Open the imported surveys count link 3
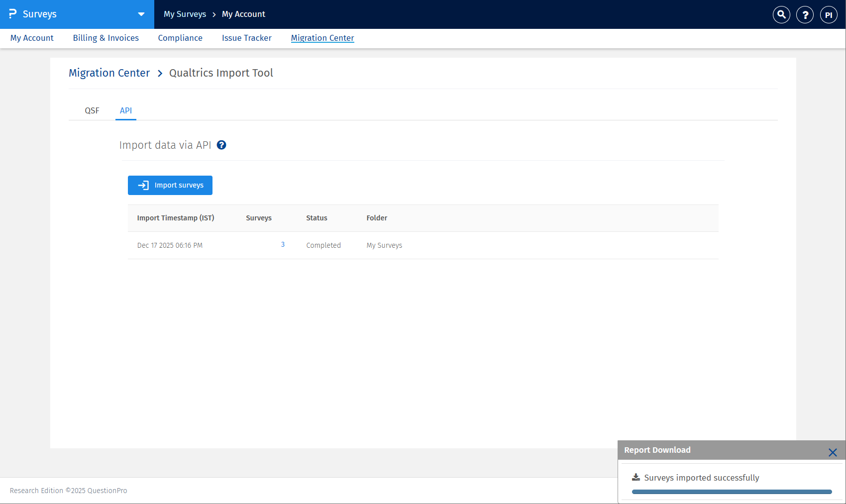Viewport: 846px width, 504px height. pos(283,244)
